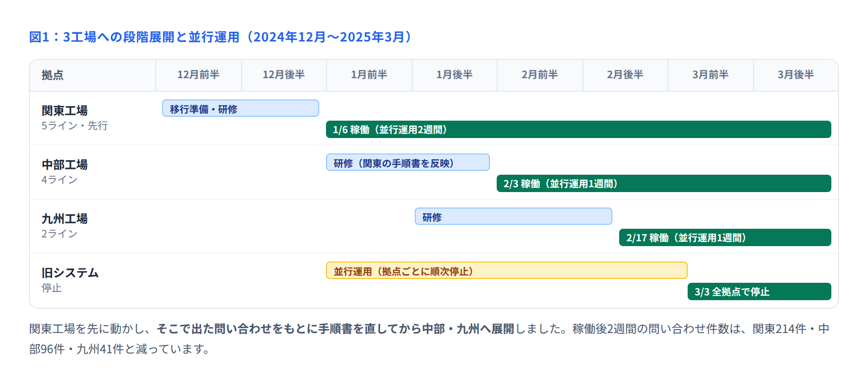The image size is (868, 388).
Task: Select the 2/3 稼働（並行運用1週間）bar
Action: [x=664, y=183]
